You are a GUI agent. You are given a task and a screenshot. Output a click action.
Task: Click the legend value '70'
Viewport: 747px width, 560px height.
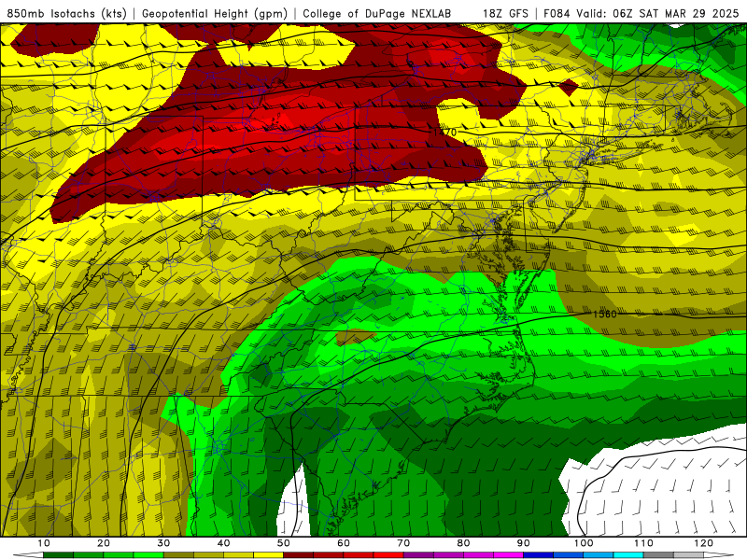403,543
